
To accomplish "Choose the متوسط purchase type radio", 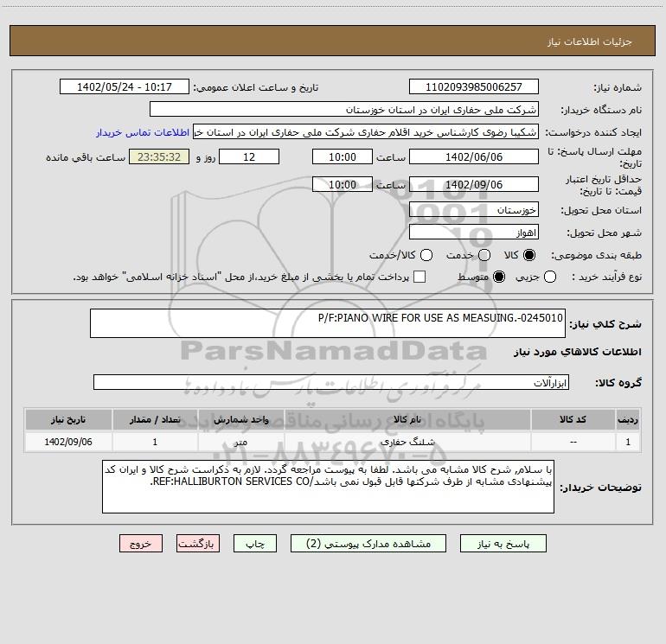I will click(499, 277).
